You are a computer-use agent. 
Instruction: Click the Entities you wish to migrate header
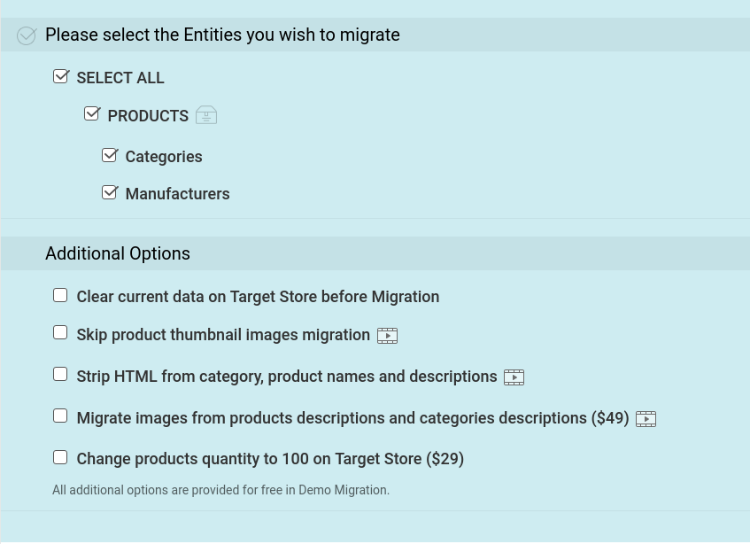coord(222,35)
